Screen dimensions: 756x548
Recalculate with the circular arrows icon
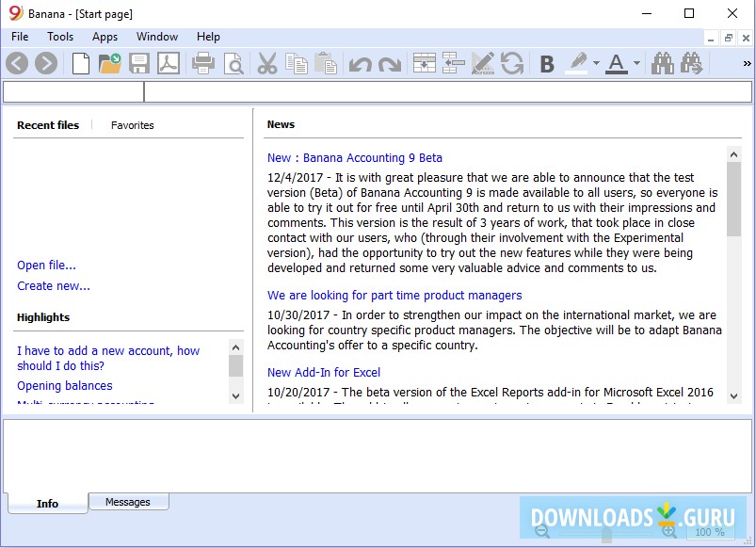[512, 63]
